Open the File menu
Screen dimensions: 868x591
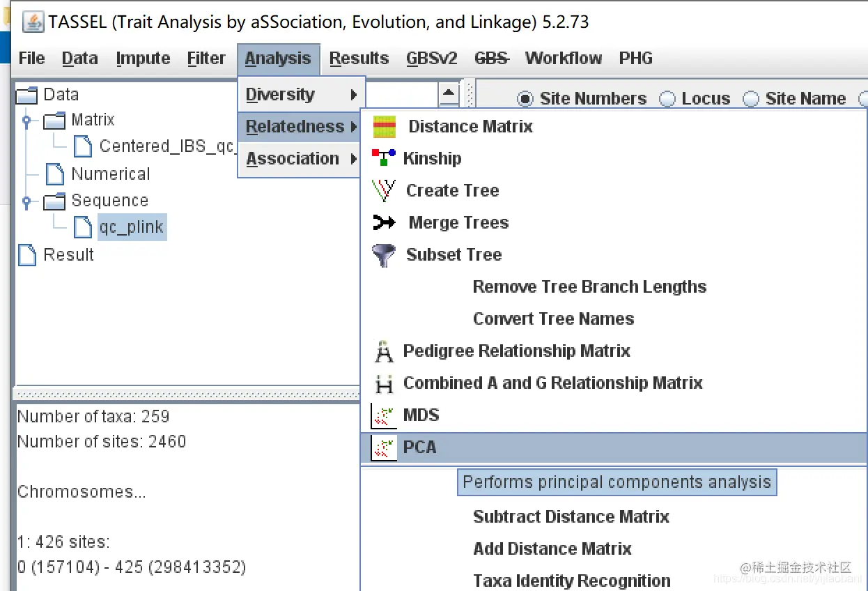point(32,59)
